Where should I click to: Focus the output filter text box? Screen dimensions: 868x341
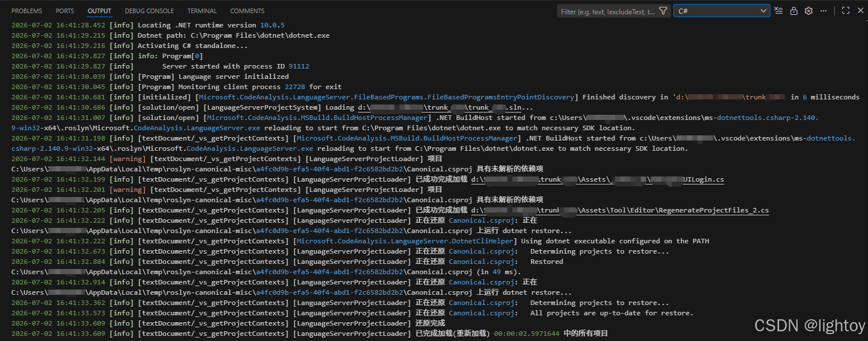click(607, 11)
